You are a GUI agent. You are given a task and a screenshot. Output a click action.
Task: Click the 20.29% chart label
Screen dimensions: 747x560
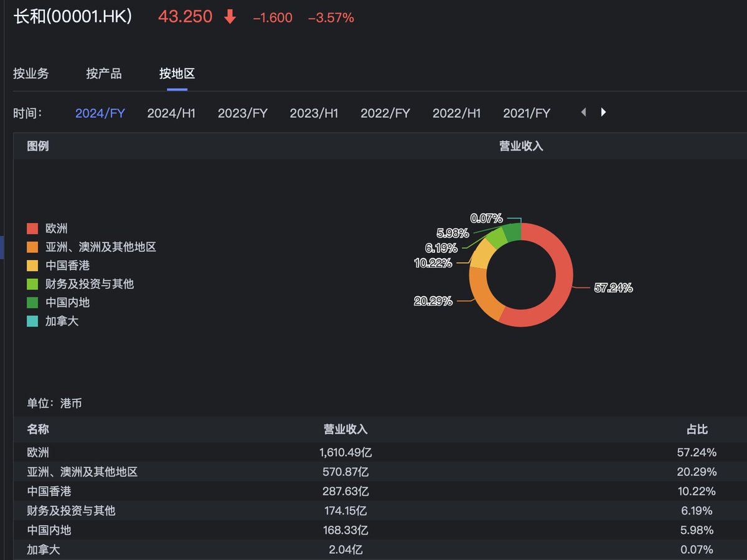click(433, 302)
